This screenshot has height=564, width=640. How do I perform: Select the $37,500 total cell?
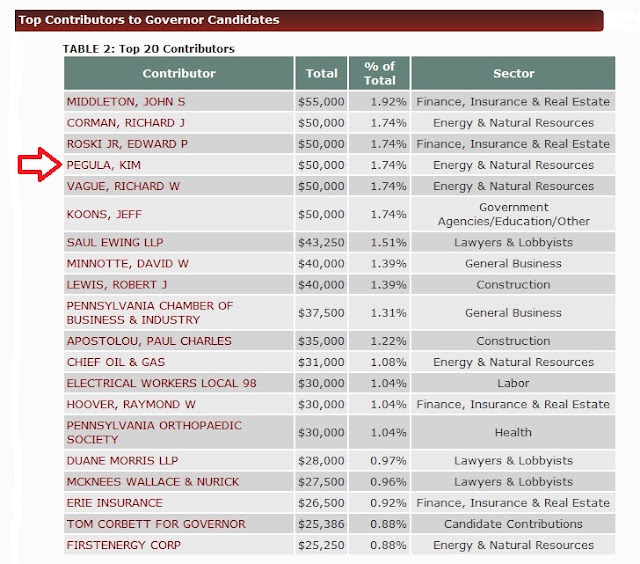coord(321,313)
